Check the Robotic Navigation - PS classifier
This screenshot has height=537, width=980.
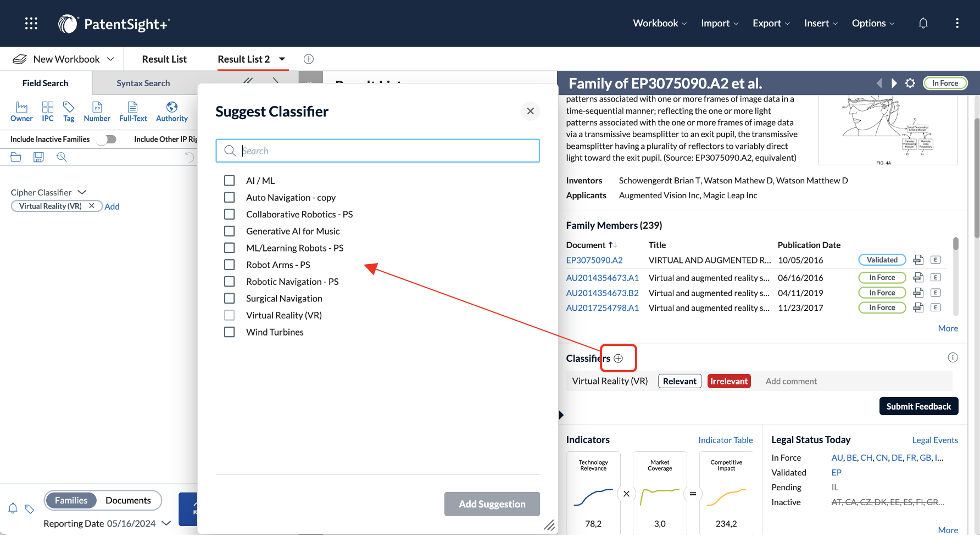[x=230, y=282]
